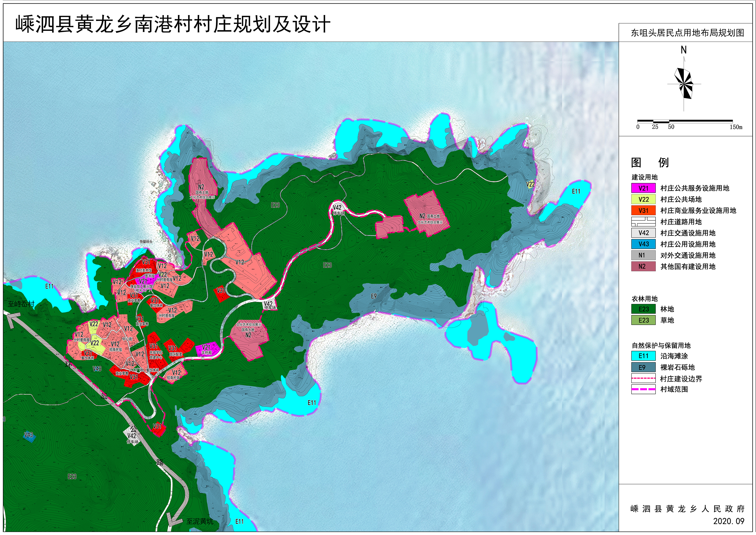Click the legend label 村庄公共场地
756x535 pixels.
click(681, 199)
